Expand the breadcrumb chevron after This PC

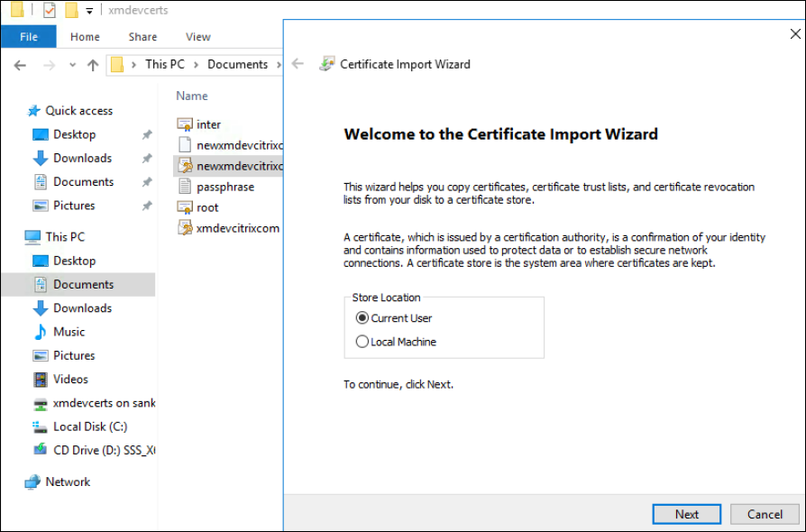click(197, 65)
